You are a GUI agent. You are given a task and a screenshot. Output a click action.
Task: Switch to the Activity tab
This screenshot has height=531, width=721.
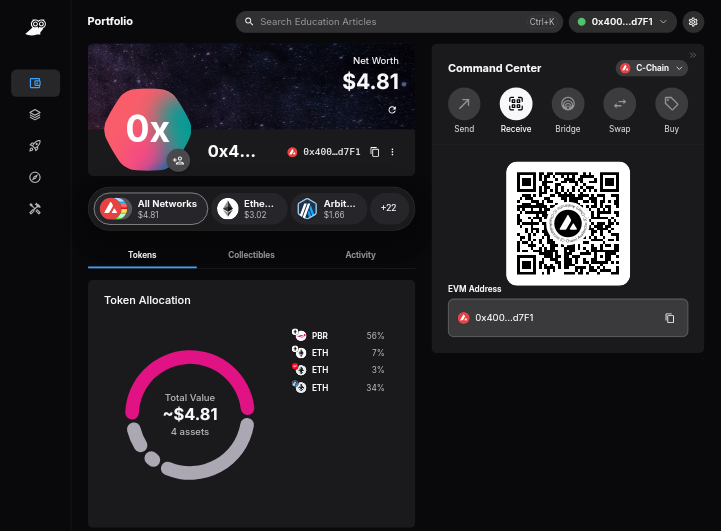[360, 255]
